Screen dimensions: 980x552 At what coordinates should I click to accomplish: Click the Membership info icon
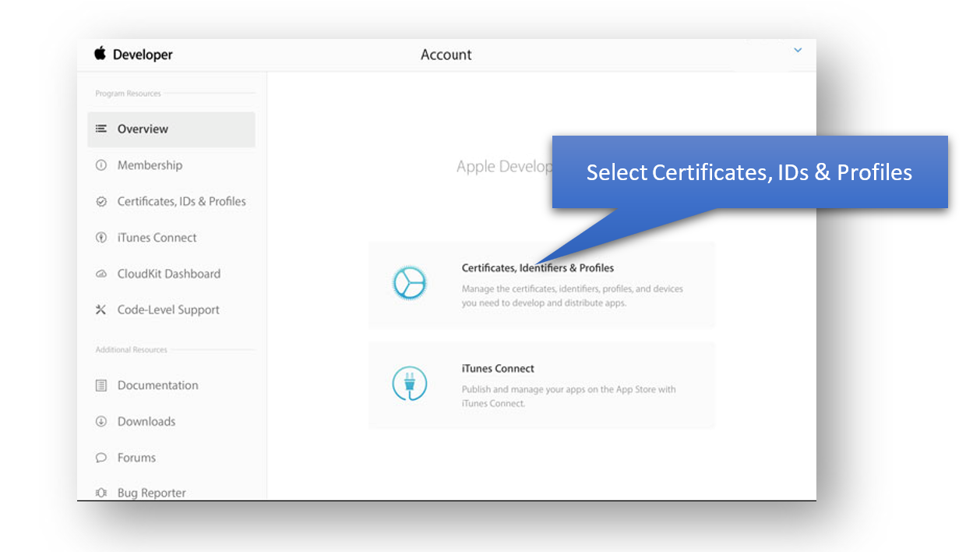[101, 165]
